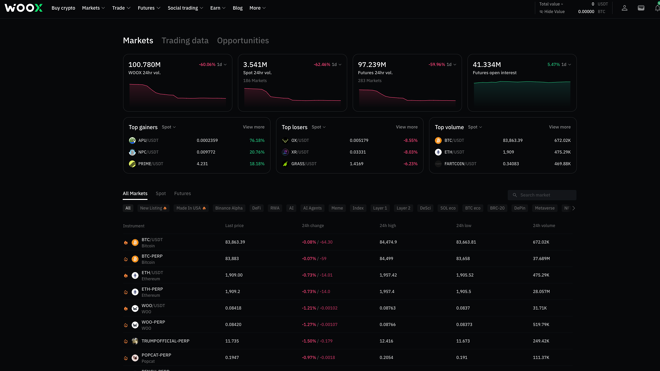The height and width of the screenshot is (371, 660).
Task: Click the WOOX logo
Action: tap(24, 8)
